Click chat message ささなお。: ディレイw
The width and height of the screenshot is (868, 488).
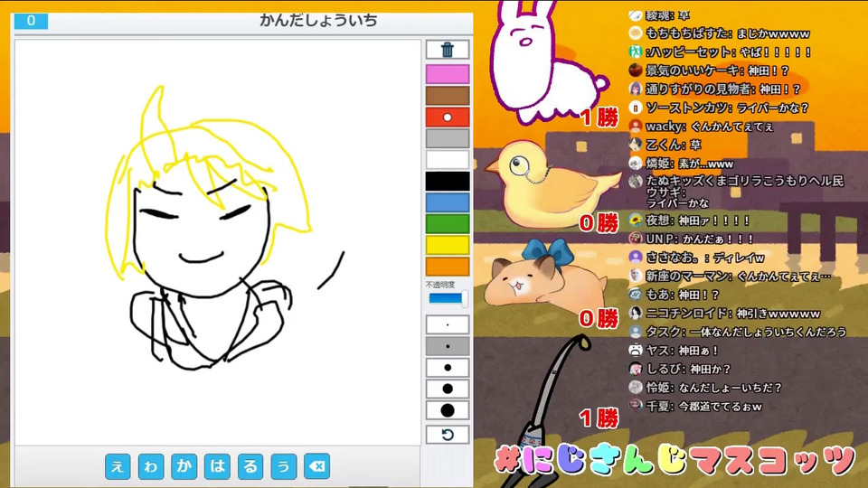[697, 258]
